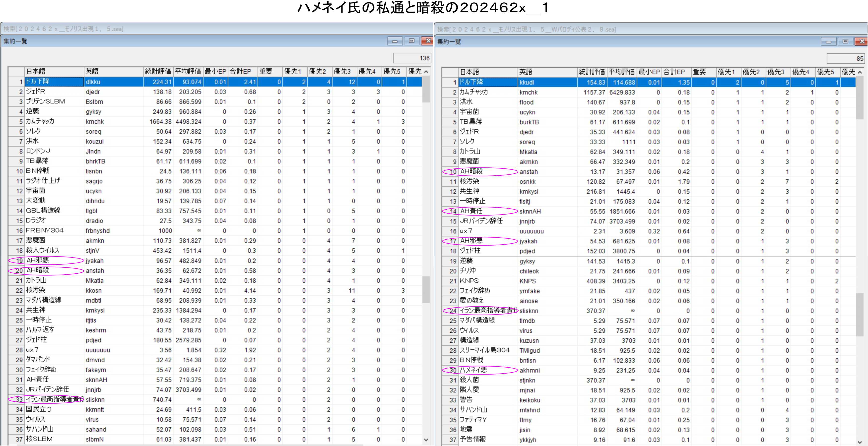
Task: Select ドル下降 row in right table
Action: click(649, 82)
